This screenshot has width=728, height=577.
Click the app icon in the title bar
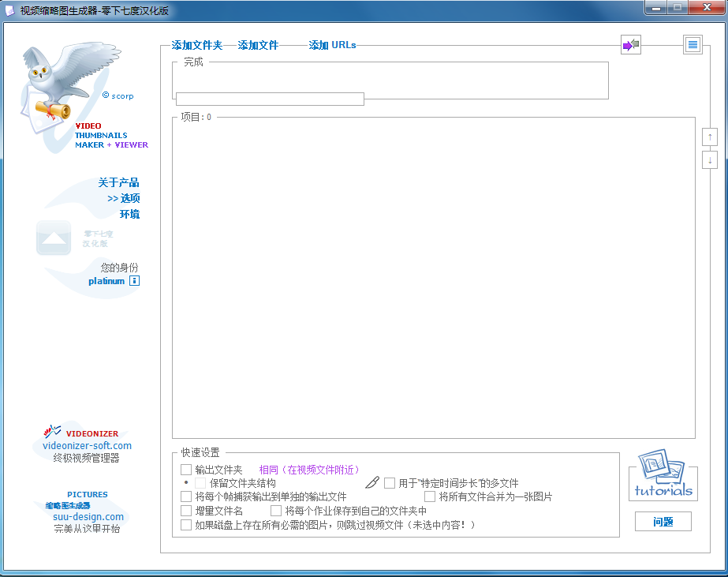(x=10, y=10)
